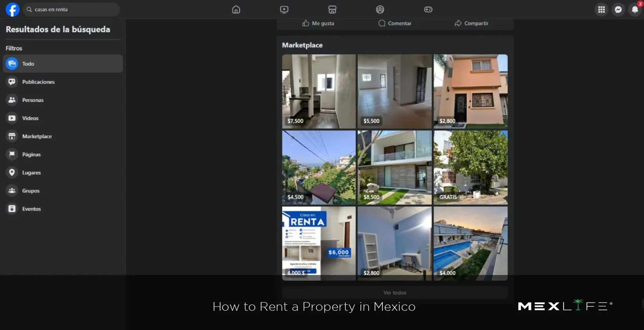Open the $8,500 modern house listing
This screenshot has width=644, height=330.
(395, 167)
